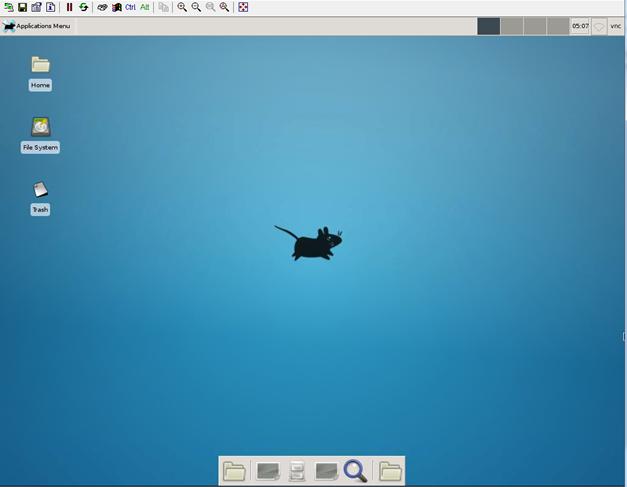Toggle full-screen mode icon in toolbar
Viewport: 627px width, 487px height.
pyautogui.click(x=243, y=7)
